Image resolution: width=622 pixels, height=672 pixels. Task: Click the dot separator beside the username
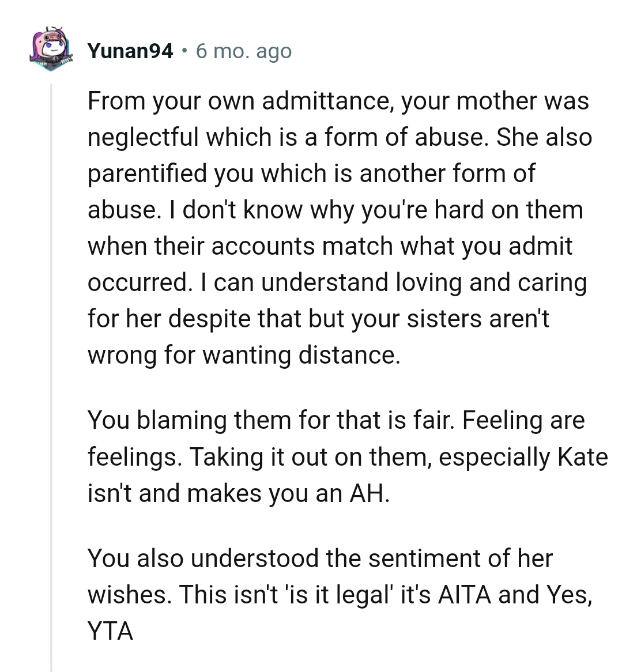click(x=184, y=51)
